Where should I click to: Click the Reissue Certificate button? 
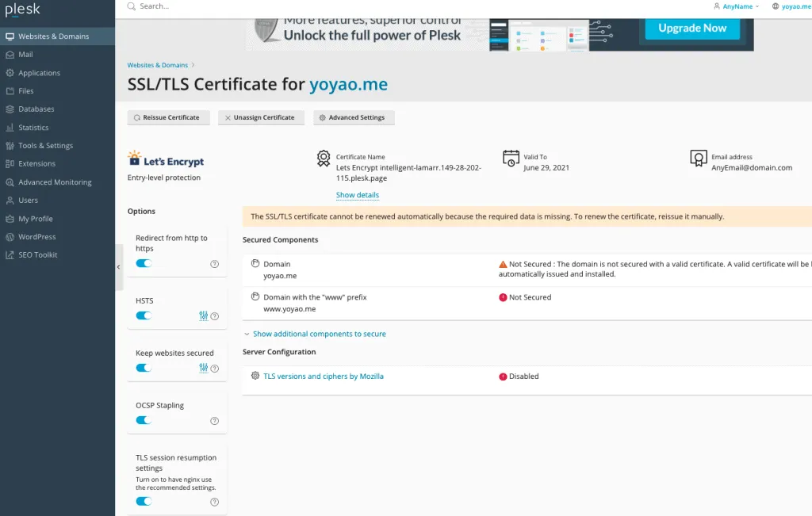(168, 117)
